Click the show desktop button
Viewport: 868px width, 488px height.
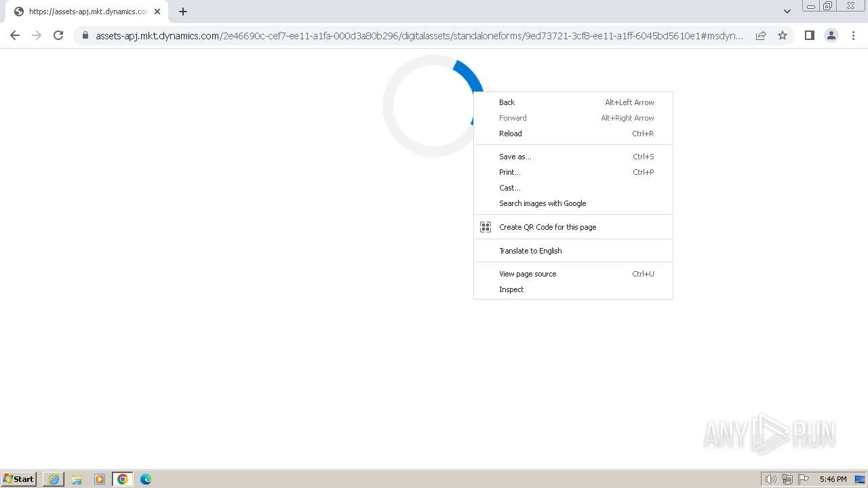point(860,479)
